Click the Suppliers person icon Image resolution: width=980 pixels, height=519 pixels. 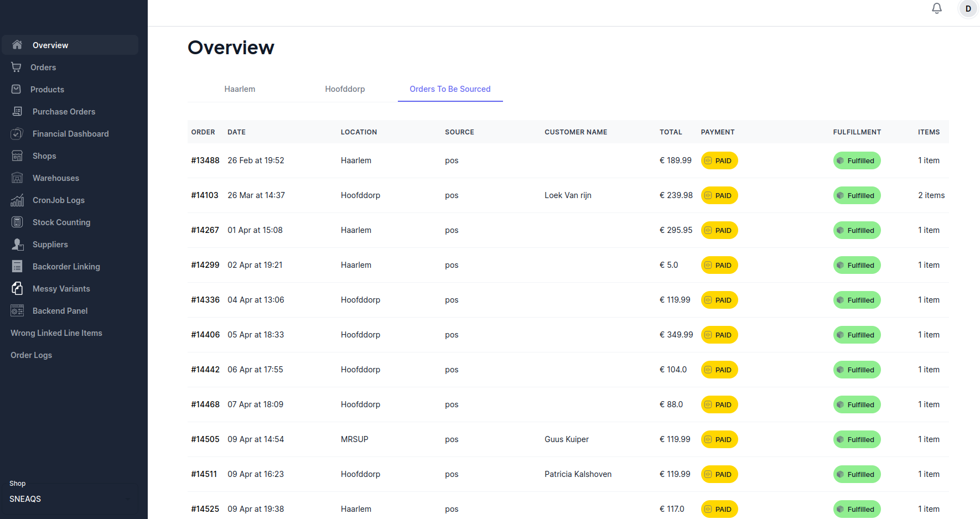click(x=17, y=244)
